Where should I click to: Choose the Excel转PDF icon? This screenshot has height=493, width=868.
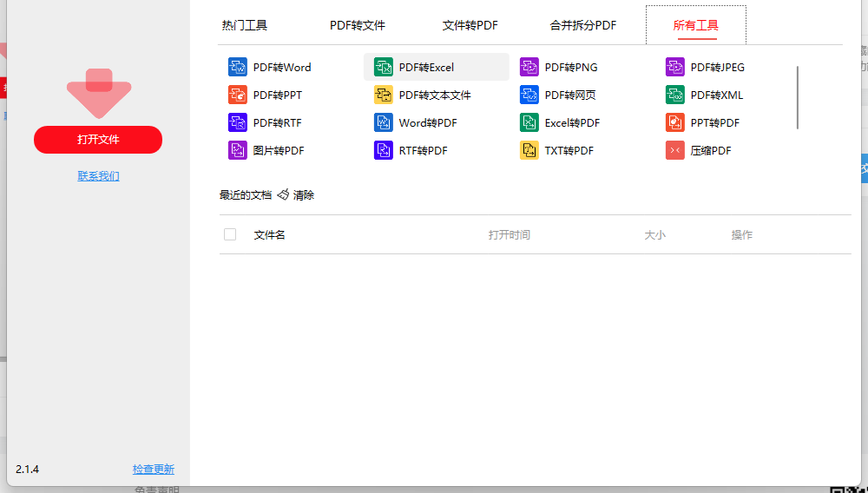(529, 122)
